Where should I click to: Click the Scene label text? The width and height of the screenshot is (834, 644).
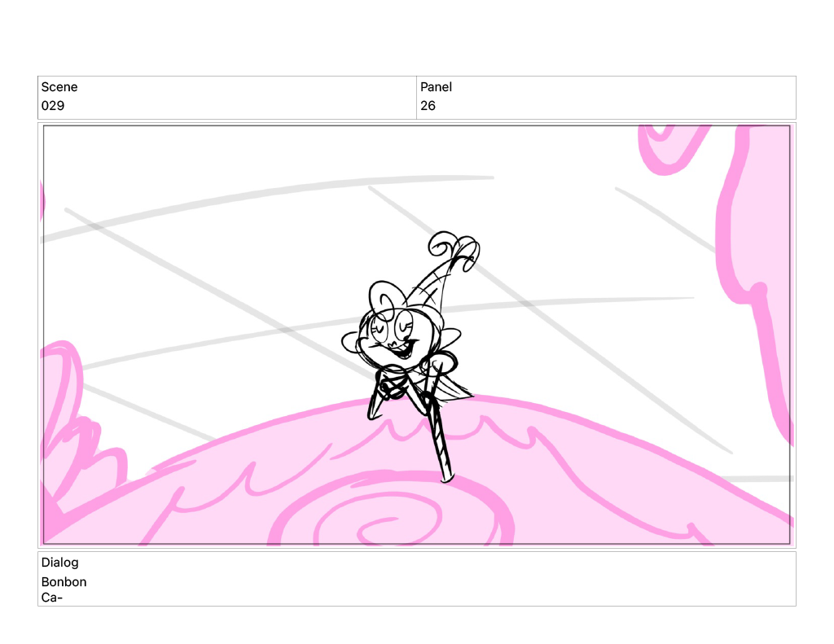click(x=59, y=87)
